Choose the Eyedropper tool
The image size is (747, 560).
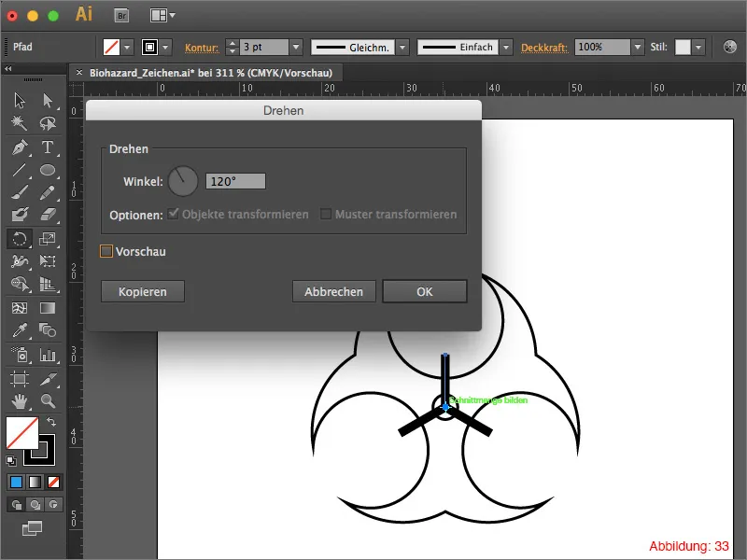click(x=19, y=330)
